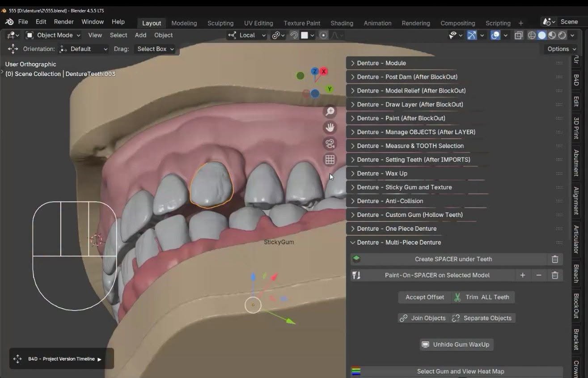Image resolution: width=588 pixels, height=378 pixels.
Task: Select material preview shading
Action: (552, 35)
